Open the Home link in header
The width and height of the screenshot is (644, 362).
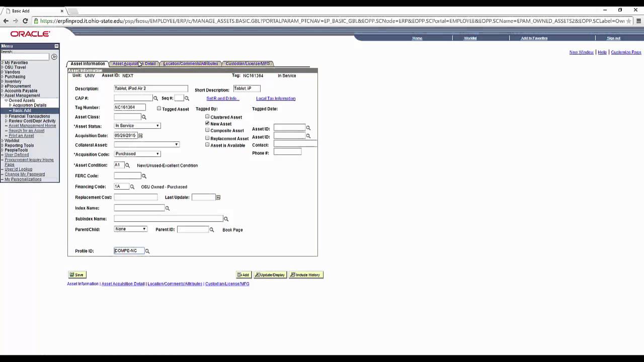tap(417, 38)
